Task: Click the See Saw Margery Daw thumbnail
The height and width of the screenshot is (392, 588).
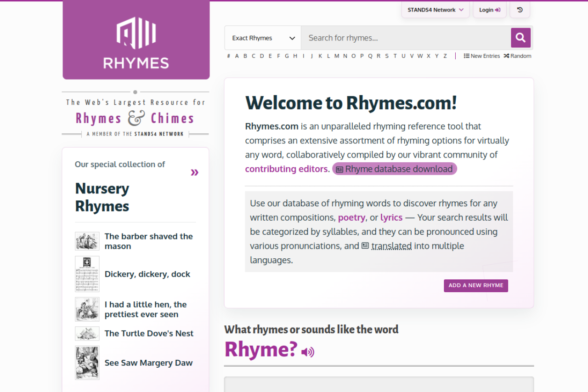Action: pyautogui.click(x=87, y=363)
